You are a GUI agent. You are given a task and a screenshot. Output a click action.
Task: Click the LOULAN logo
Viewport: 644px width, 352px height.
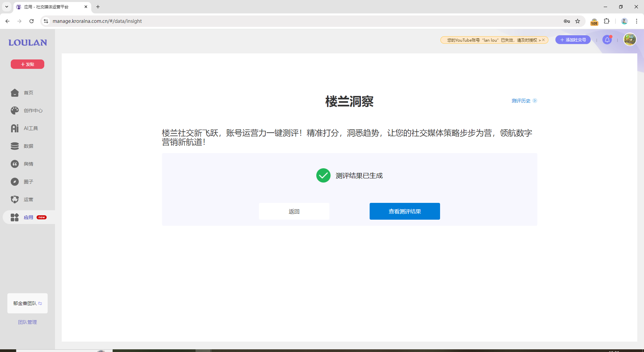click(28, 43)
